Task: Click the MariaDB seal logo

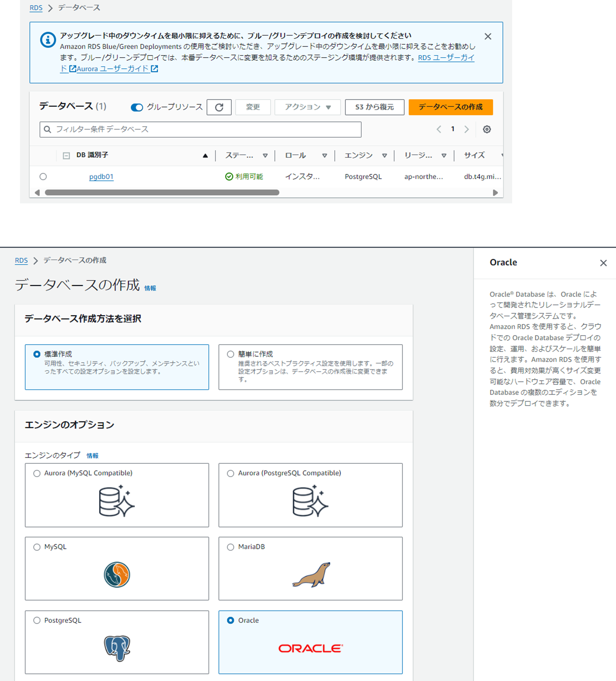Action: pos(311,574)
